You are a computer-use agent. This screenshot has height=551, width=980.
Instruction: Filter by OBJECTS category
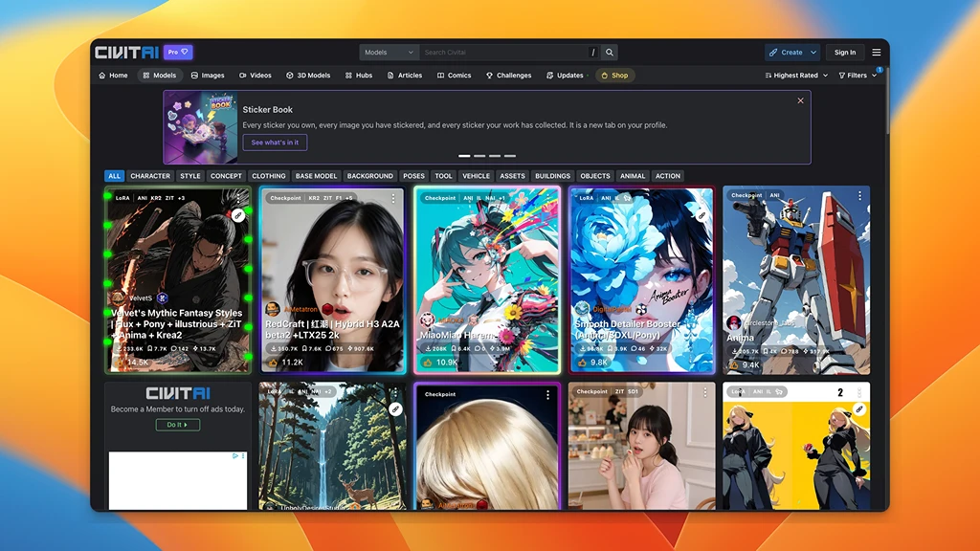tap(595, 176)
